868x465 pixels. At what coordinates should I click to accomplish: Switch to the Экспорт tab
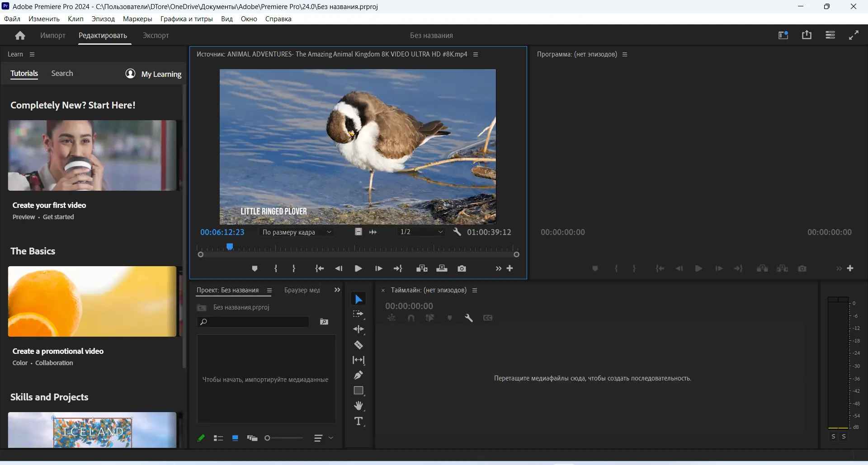[156, 35]
